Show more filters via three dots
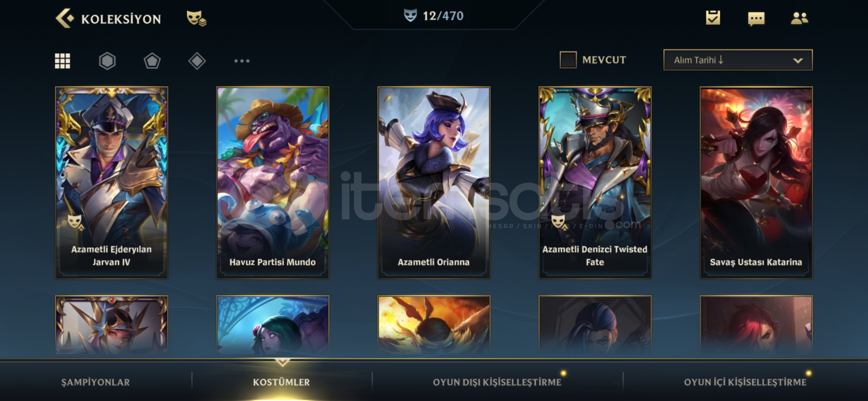The width and height of the screenshot is (868, 401). [242, 61]
